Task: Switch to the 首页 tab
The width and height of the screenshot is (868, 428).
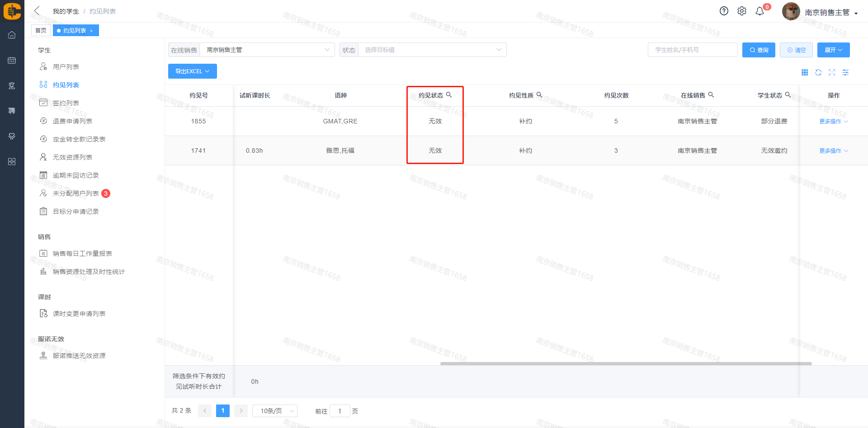Action: click(x=41, y=30)
